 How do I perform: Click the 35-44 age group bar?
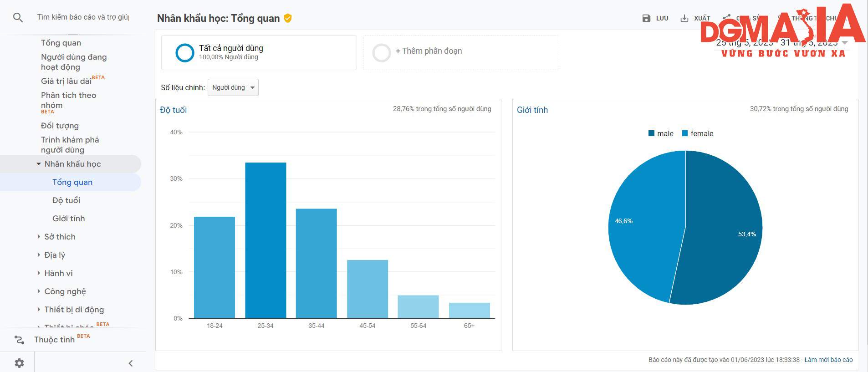coord(317,264)
